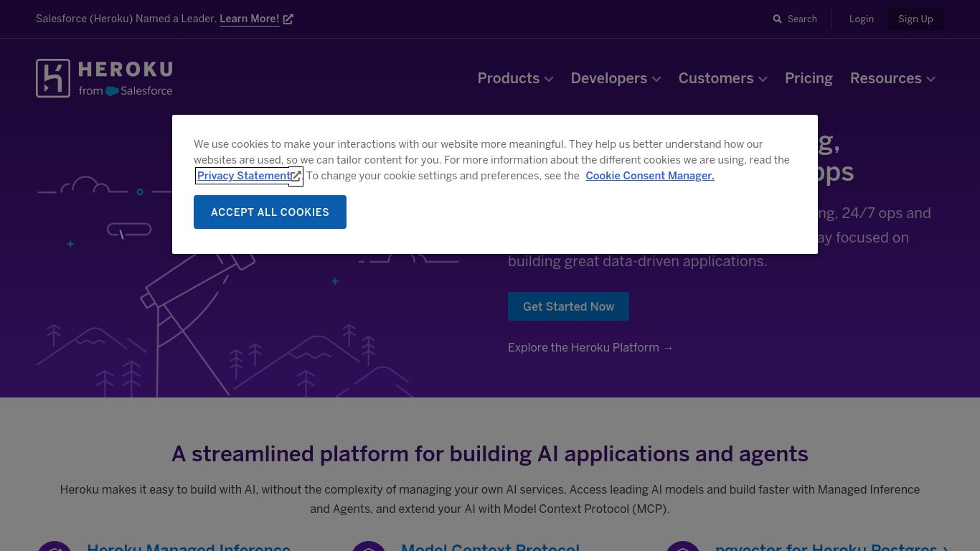Open the Heroku Managed Inference link

(189, 547)
